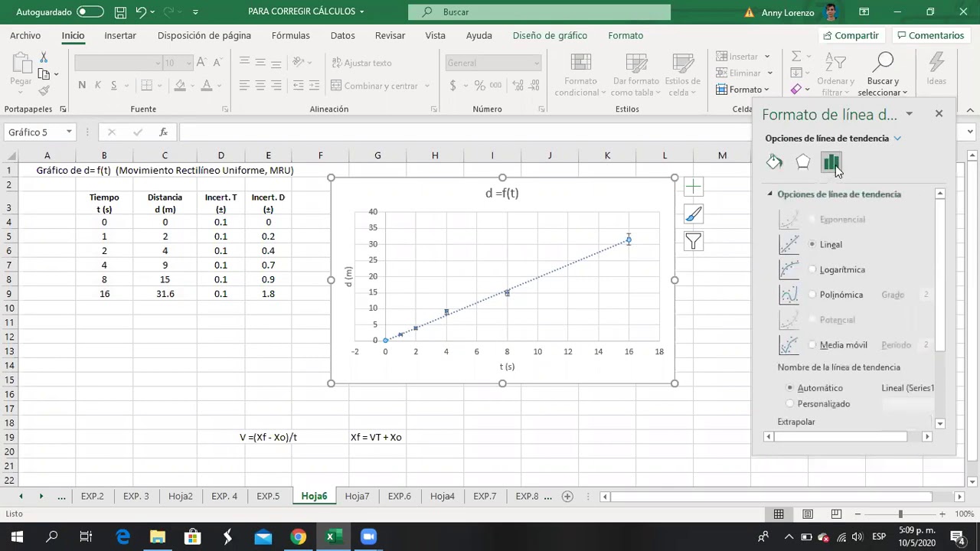
Task: Select Fill and Line paint bucket icon
Action: (774, 161)
